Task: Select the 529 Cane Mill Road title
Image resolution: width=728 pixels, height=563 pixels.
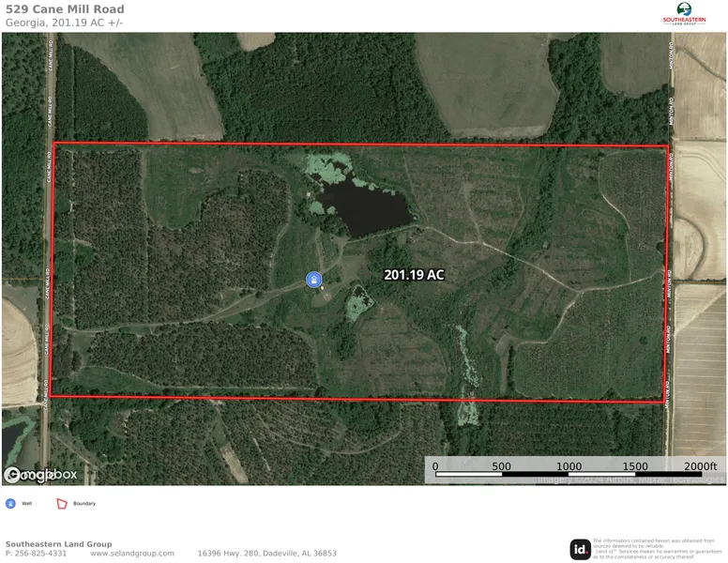Action: point(65,9)
